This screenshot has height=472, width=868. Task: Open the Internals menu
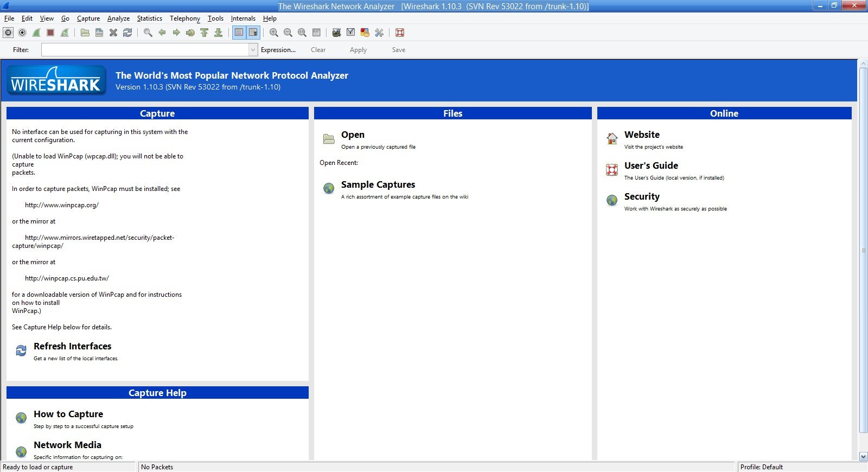243,18
